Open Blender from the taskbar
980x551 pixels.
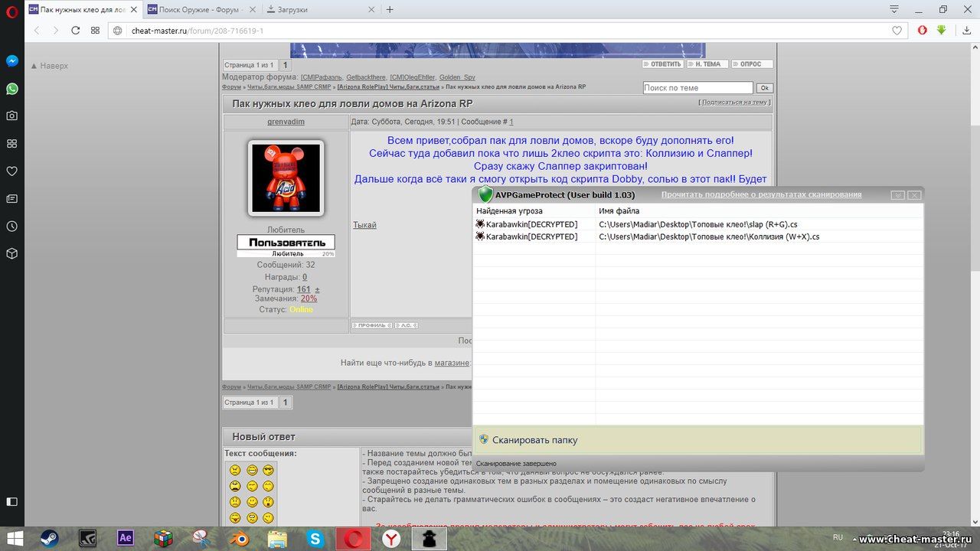point(239,538)
